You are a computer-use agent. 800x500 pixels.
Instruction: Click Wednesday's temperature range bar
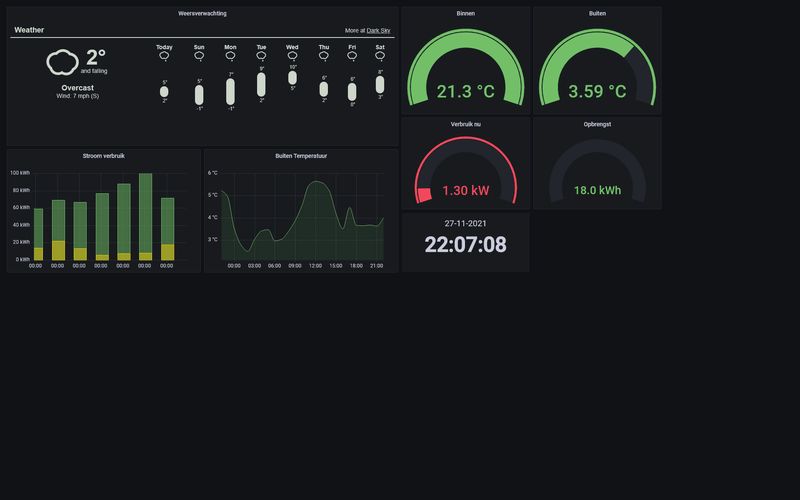coord(292,78)
